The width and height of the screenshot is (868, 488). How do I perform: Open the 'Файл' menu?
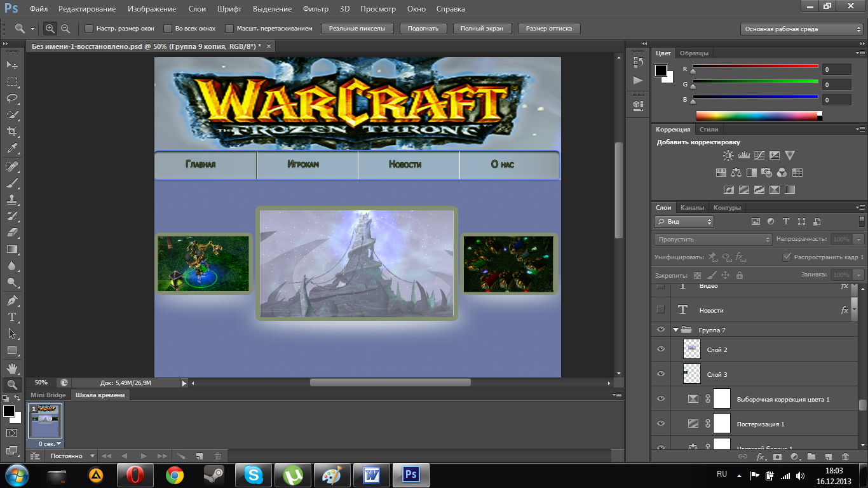(38, 9)
